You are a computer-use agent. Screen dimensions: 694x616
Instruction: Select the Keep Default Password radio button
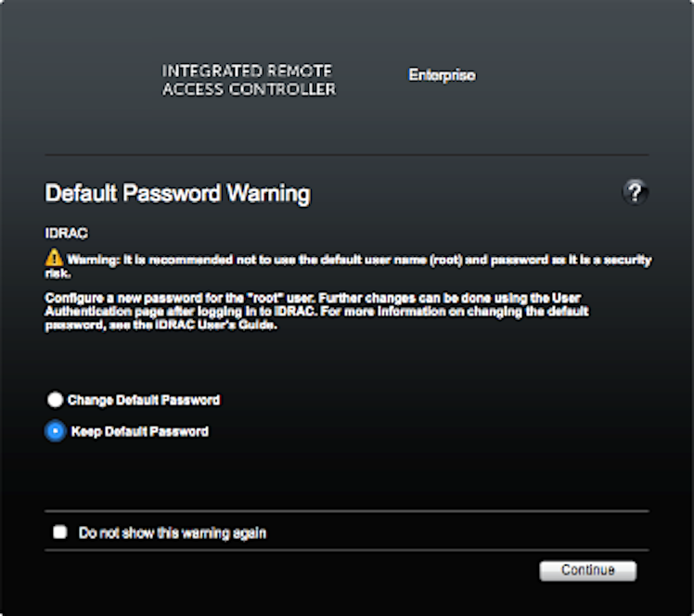(56, 431)
